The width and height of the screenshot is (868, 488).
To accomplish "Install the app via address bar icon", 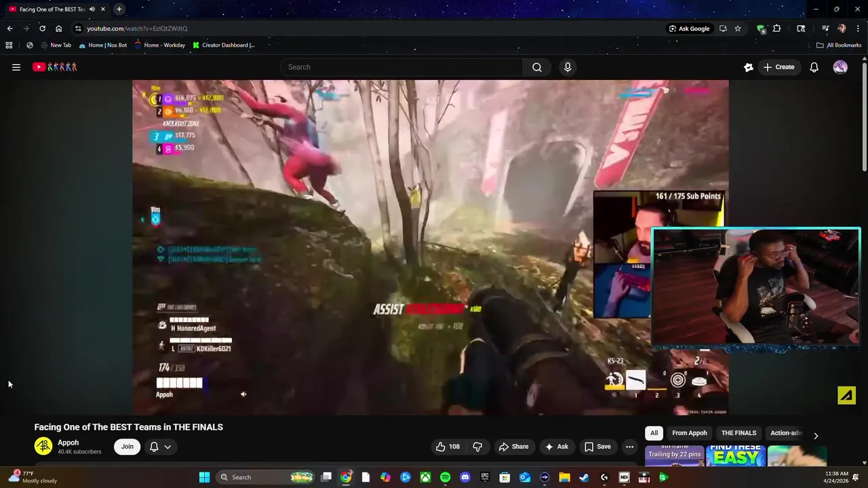I will pos(723,28).
